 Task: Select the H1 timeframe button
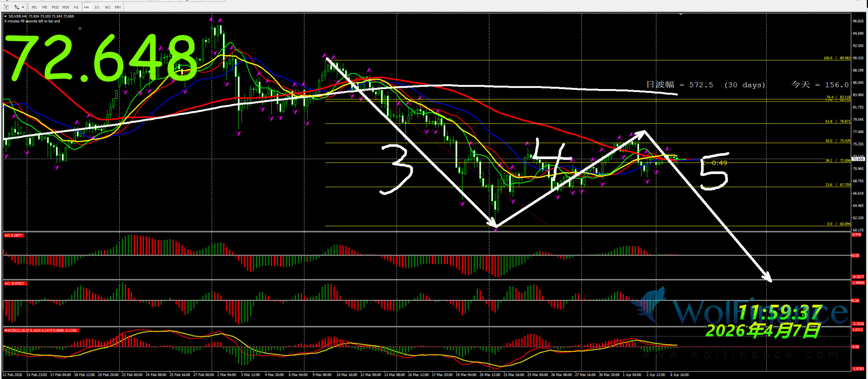[x=76, y=7]
